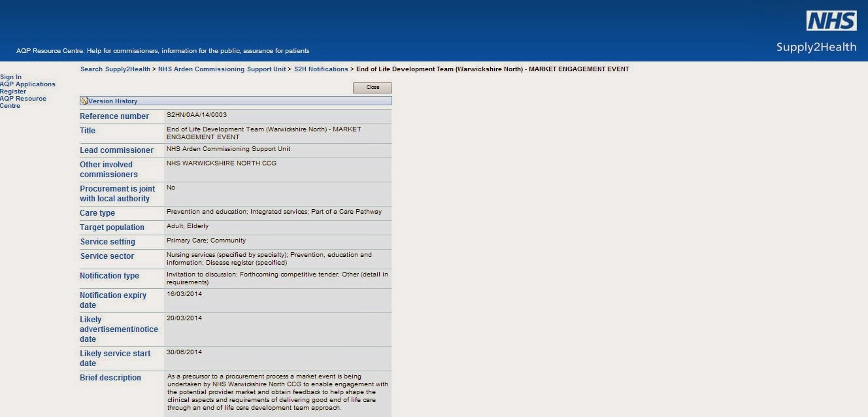Click Procurement is joint with local authority label
This screenshot has width=868, height=417.
pyautogui.click(x=118, y=194)
